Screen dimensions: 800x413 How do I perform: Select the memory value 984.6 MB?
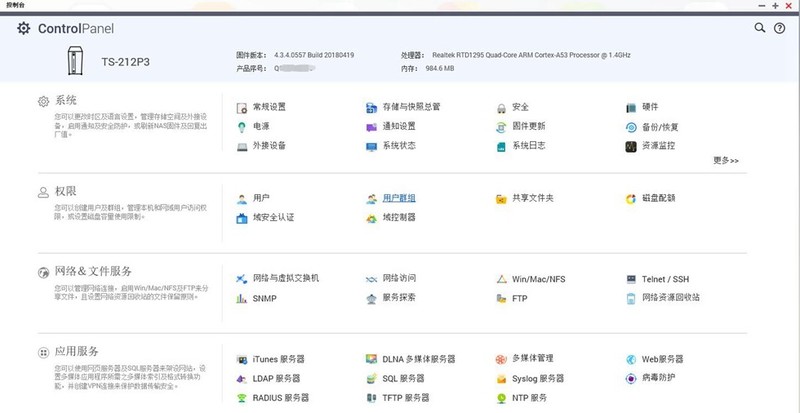440,68
